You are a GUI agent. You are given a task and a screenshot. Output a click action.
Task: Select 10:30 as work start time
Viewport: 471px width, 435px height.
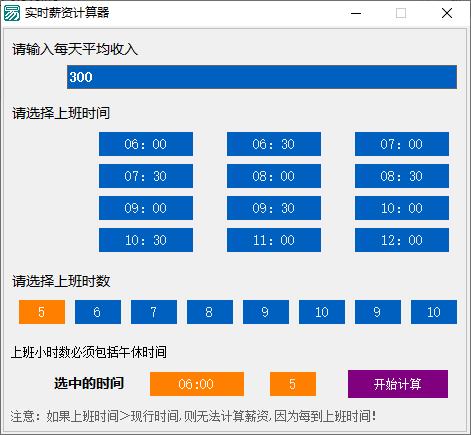click(x=146, y=240)
